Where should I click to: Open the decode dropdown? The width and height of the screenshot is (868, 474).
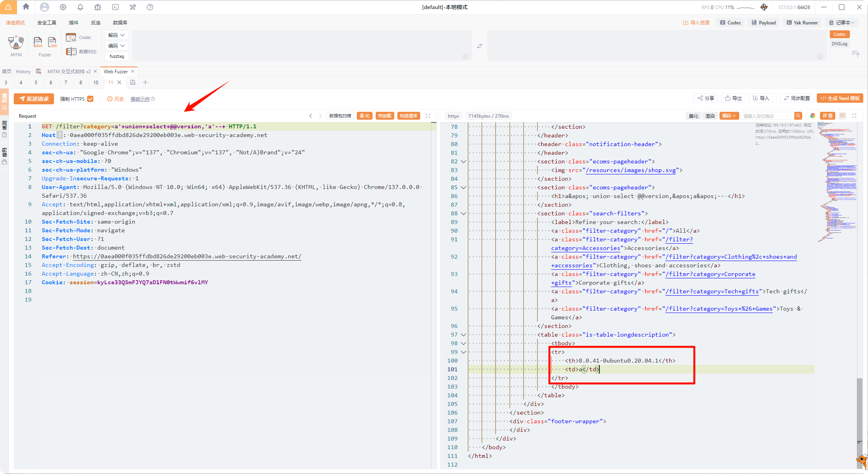coord(117,35)
